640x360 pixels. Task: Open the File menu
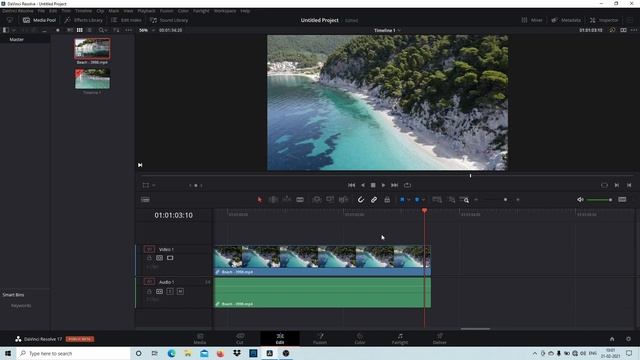tap(41, 11)
